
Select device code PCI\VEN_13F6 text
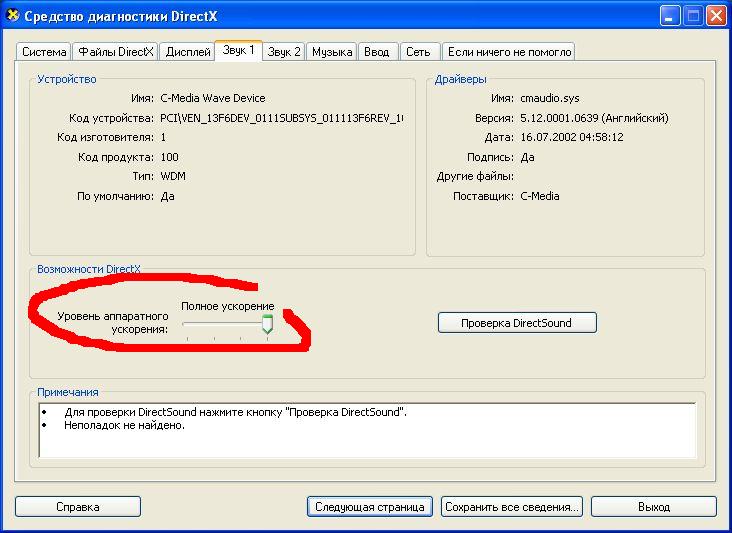click(x=282, y=118)
